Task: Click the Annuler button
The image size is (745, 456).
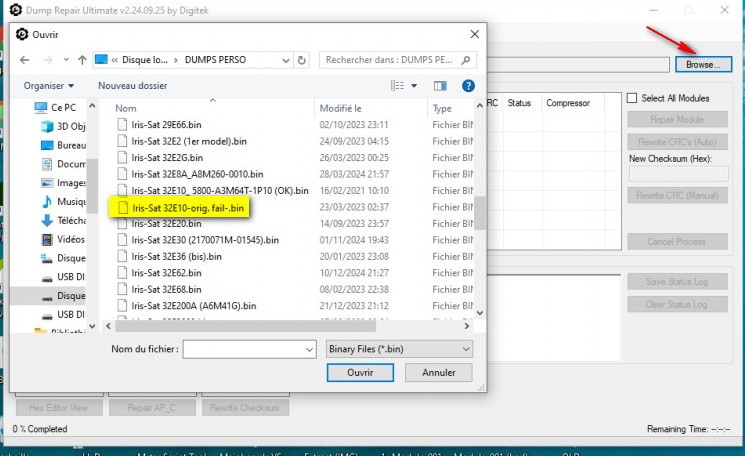Action: coord(439,372)
